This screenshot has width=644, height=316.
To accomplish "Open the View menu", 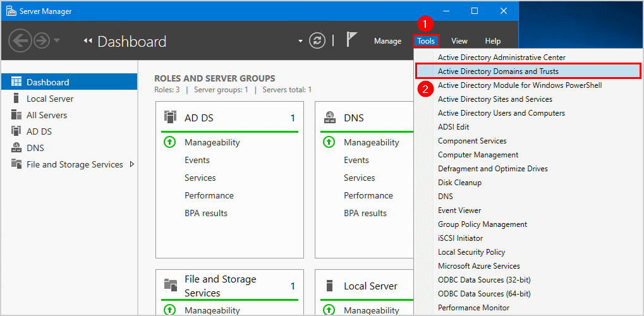I will [x=459, y=41].
